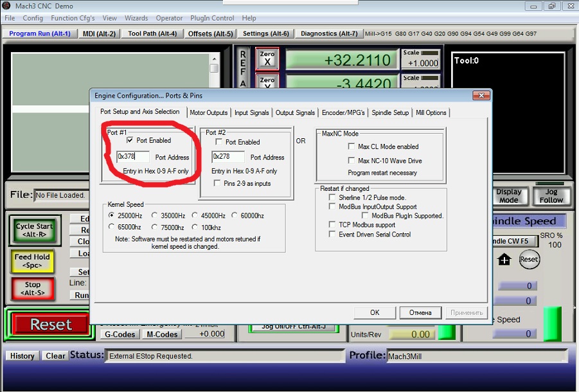Open the Help menu
579x392 pixels.
(249, 18)
